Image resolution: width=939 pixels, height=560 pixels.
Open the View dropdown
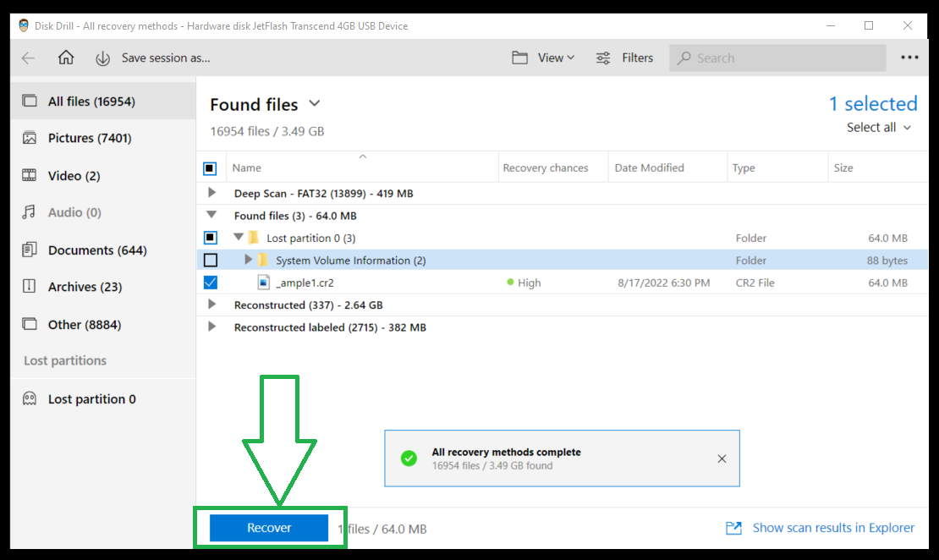point(543,58)
